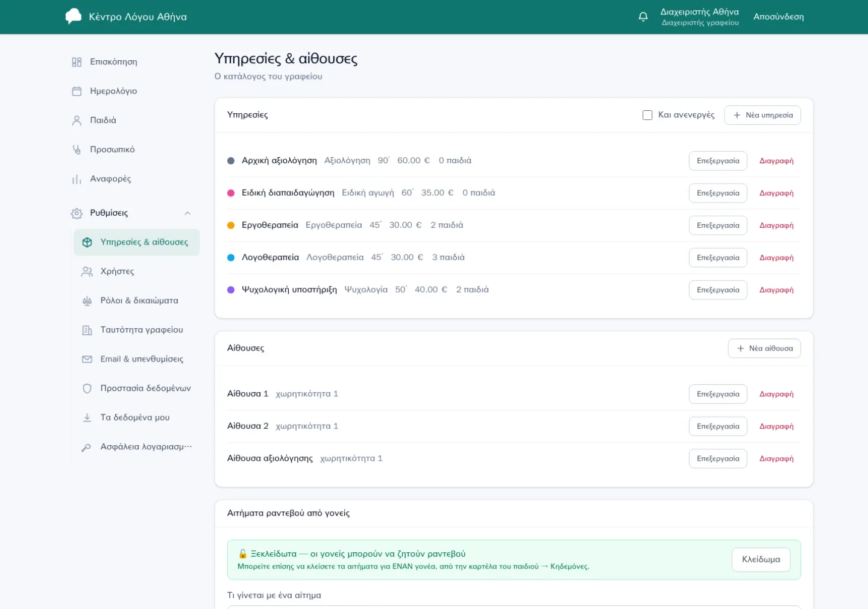Click the Ρόλοι & δικαιώματα scales icon
This screenshot has width=868, height=609.
(x=87, y=301)
